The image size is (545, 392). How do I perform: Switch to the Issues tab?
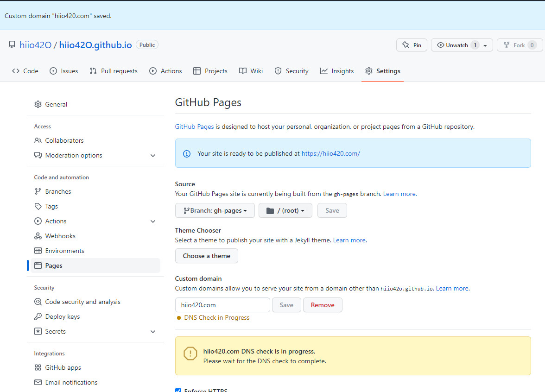(64, 71)
